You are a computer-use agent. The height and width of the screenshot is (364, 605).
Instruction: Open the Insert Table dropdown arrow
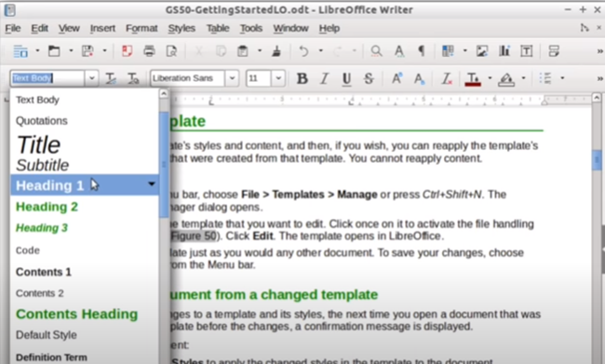pyautogui.click(x=465, y=50)
